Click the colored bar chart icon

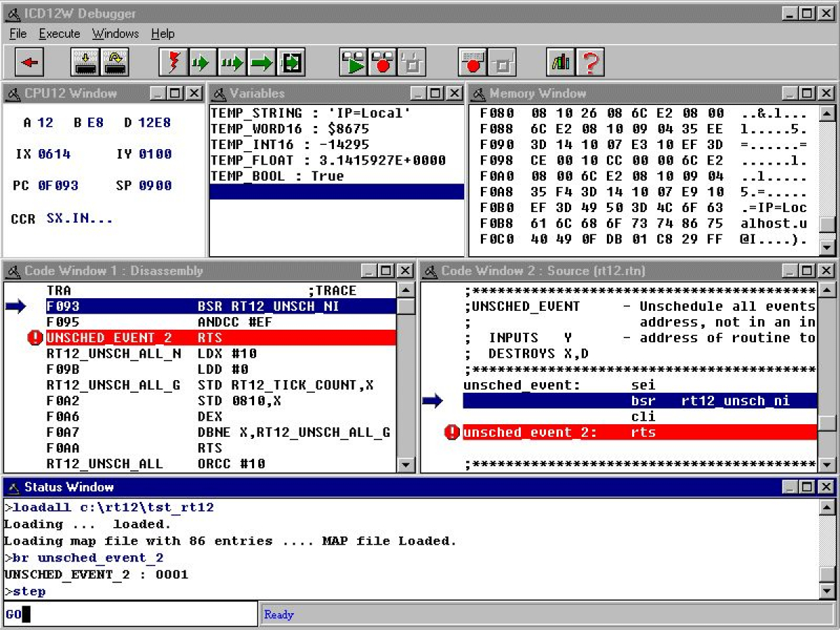coord(561,62)
